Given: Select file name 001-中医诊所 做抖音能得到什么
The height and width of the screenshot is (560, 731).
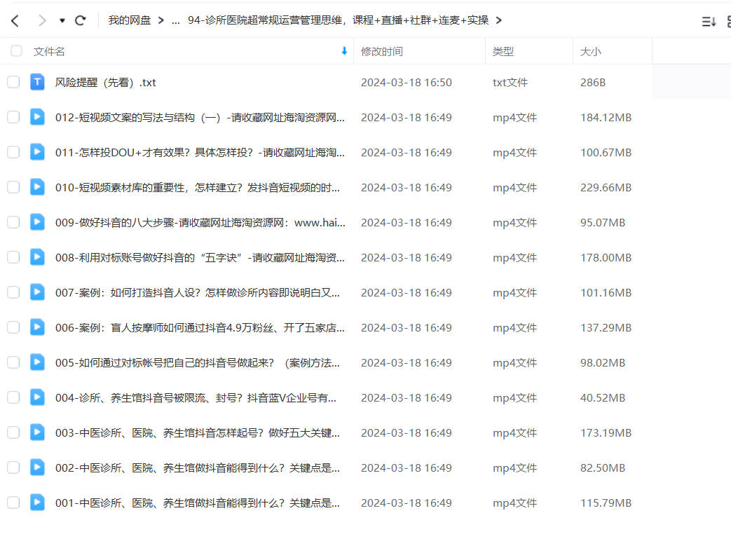Looking at the screenshot, I should [x=198, y=503].
